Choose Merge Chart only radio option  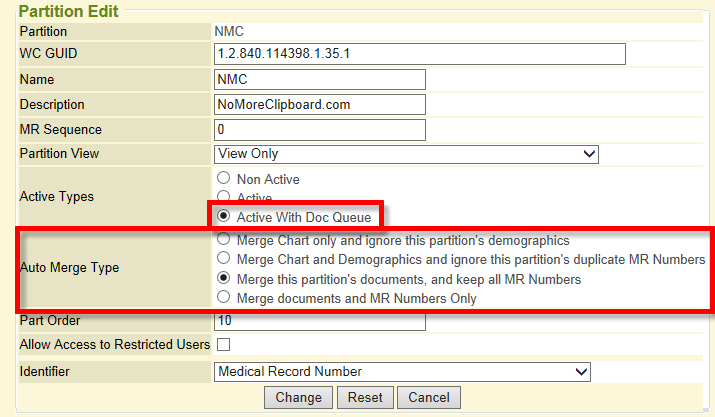[x=224, y=241]
